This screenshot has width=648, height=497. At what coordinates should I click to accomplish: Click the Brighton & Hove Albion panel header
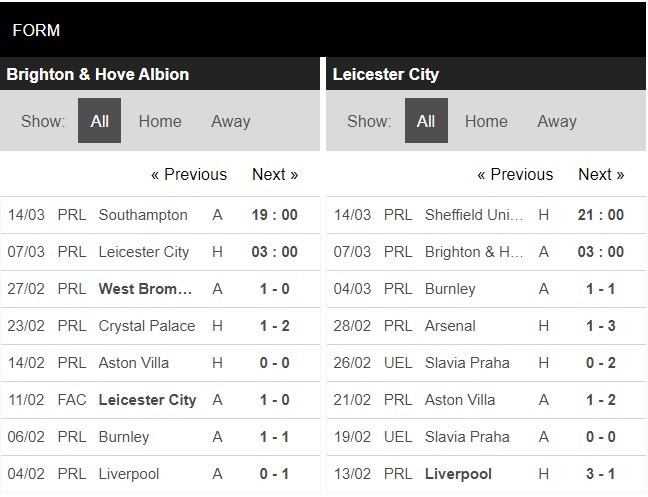(x=98, y=74)
